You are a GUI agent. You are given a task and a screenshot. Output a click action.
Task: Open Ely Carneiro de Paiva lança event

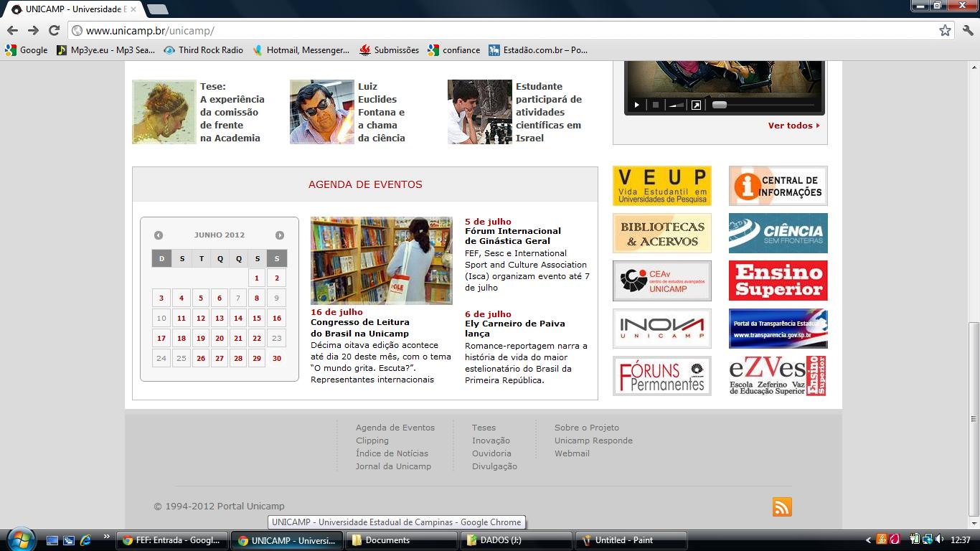[515, 329]
